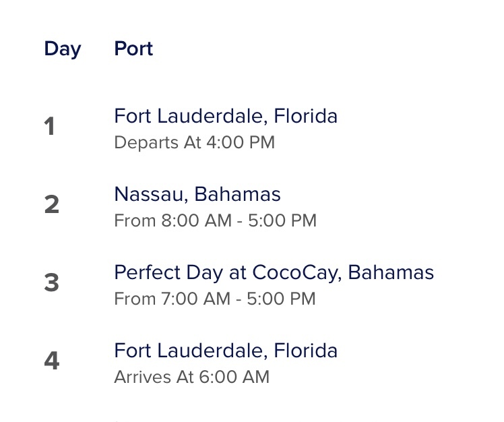Click the word Florida in day 1 port

pyautogui.click(x=306, y=117)
